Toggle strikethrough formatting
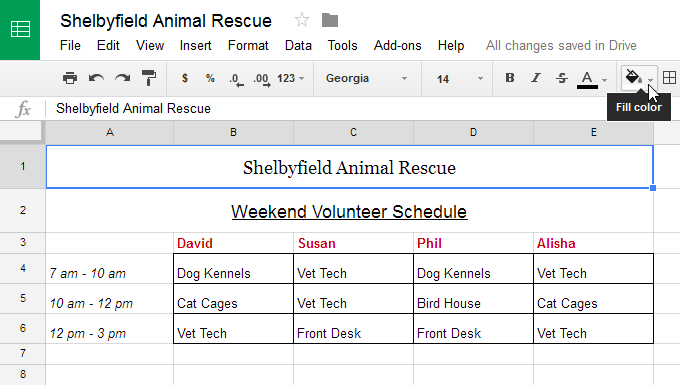680x385 pixels. (x=562, y=78)
